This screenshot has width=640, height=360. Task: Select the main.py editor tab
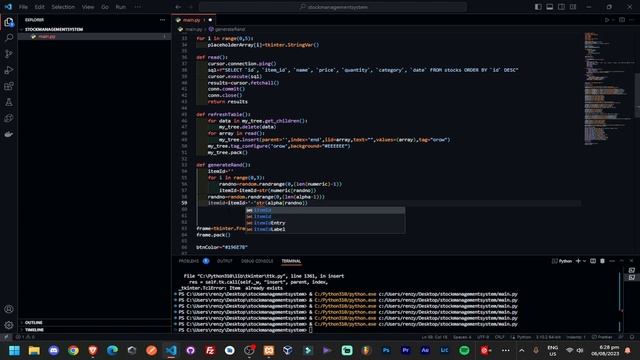[x=192, y=20]
